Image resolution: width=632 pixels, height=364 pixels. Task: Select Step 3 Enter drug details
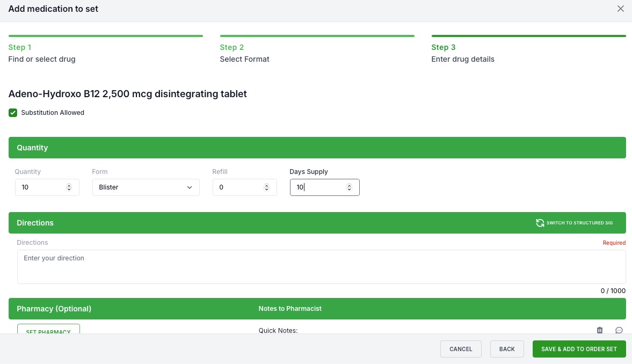pyautogui.click(x=529, y=50)
